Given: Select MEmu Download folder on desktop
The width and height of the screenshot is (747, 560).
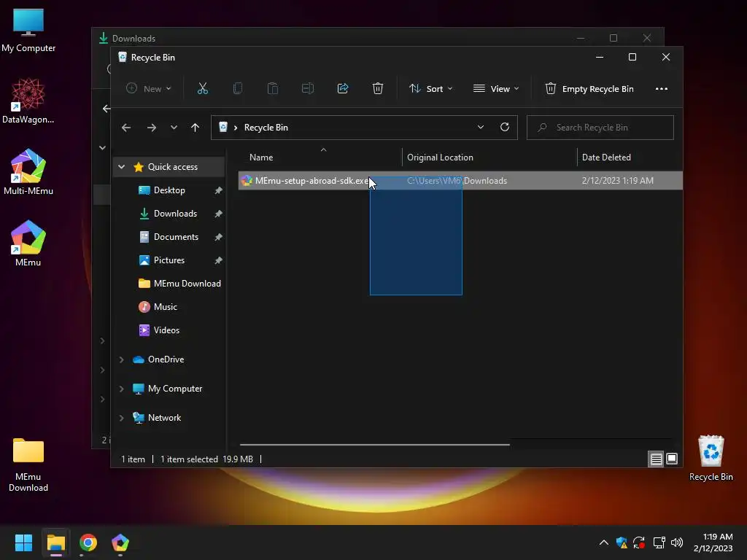Looking at the screenshot, I should pos(28,464).
